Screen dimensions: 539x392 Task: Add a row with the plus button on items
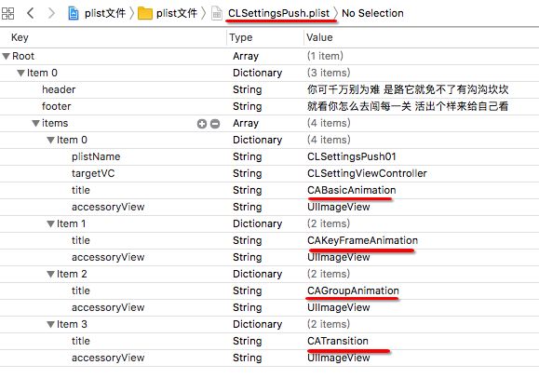point(202,124)
